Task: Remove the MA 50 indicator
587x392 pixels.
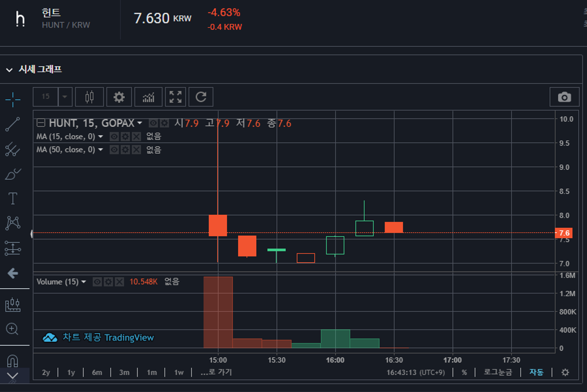Action: pos(136,150)
